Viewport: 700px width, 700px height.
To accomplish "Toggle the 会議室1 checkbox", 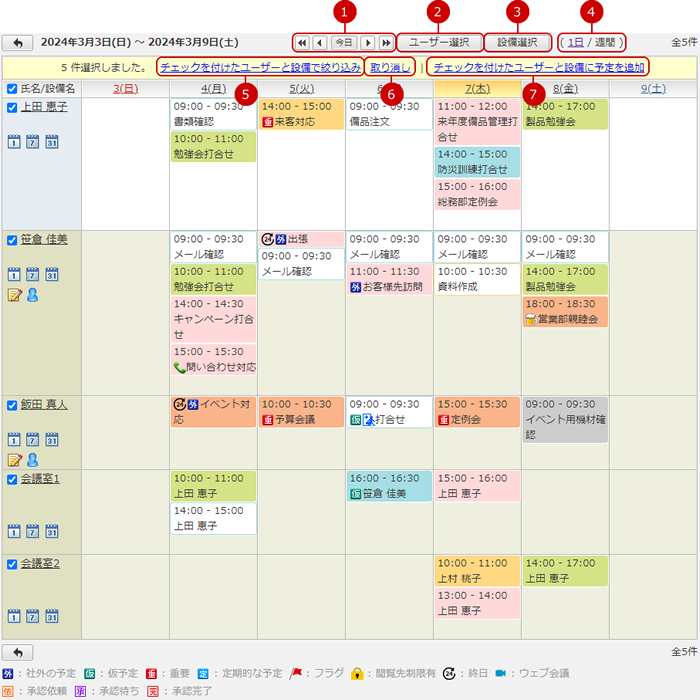I will coord(12,479).
